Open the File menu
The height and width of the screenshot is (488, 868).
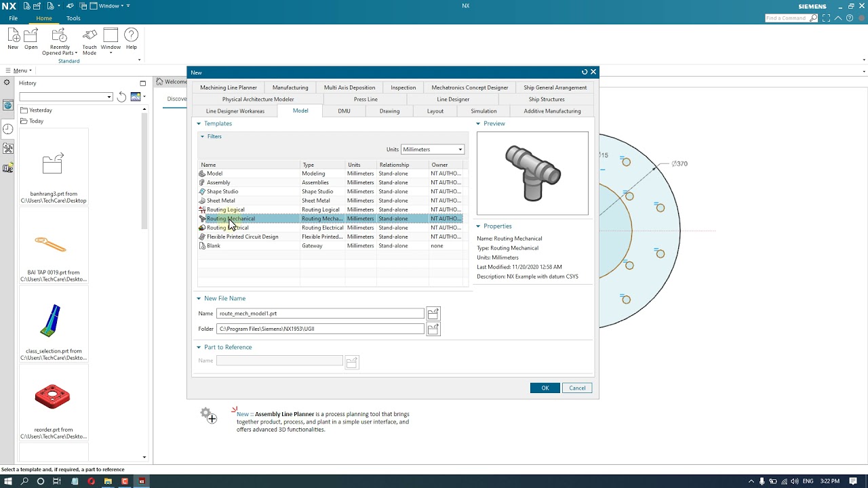pos(13,18)
